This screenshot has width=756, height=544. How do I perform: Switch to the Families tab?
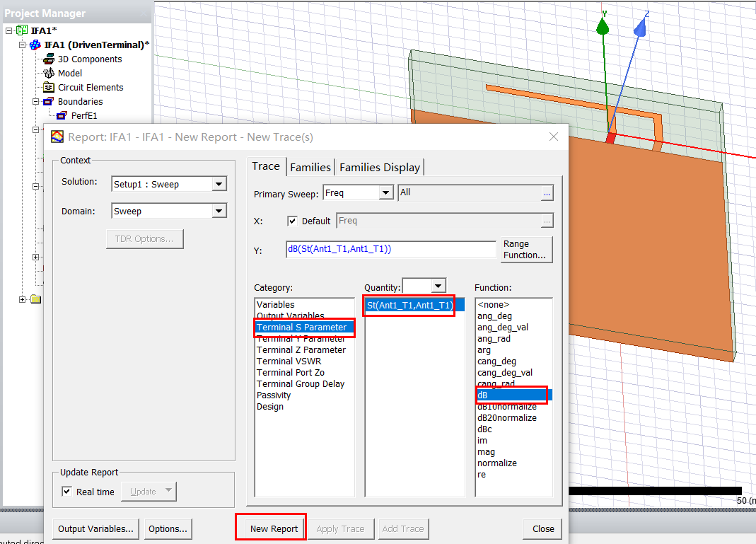[x=310, y=167]
